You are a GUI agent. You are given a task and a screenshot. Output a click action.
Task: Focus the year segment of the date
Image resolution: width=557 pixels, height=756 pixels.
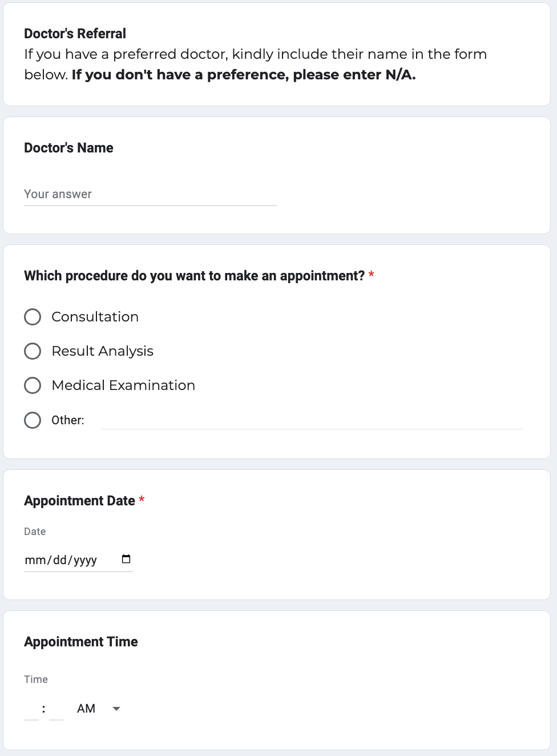(x=85, y=560)
